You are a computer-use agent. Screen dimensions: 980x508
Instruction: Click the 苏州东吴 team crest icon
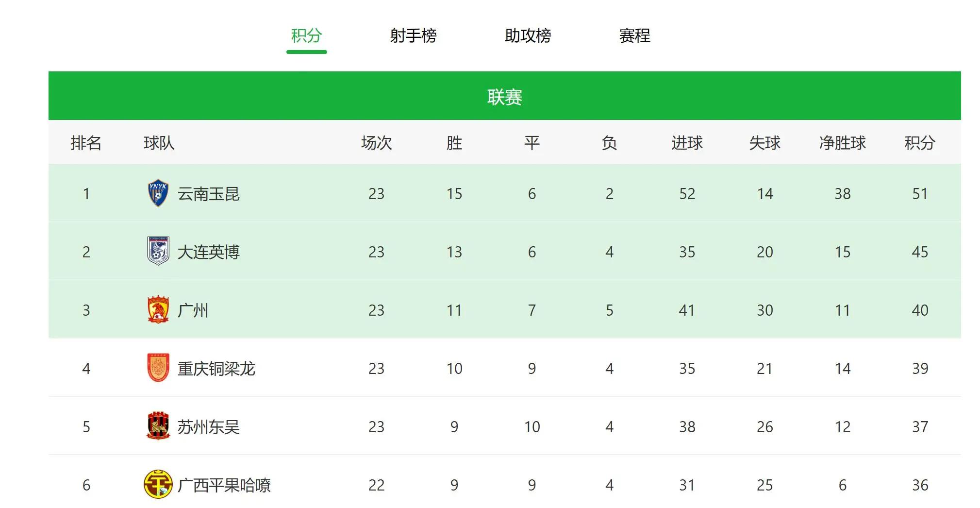click(x=158, y=426)
